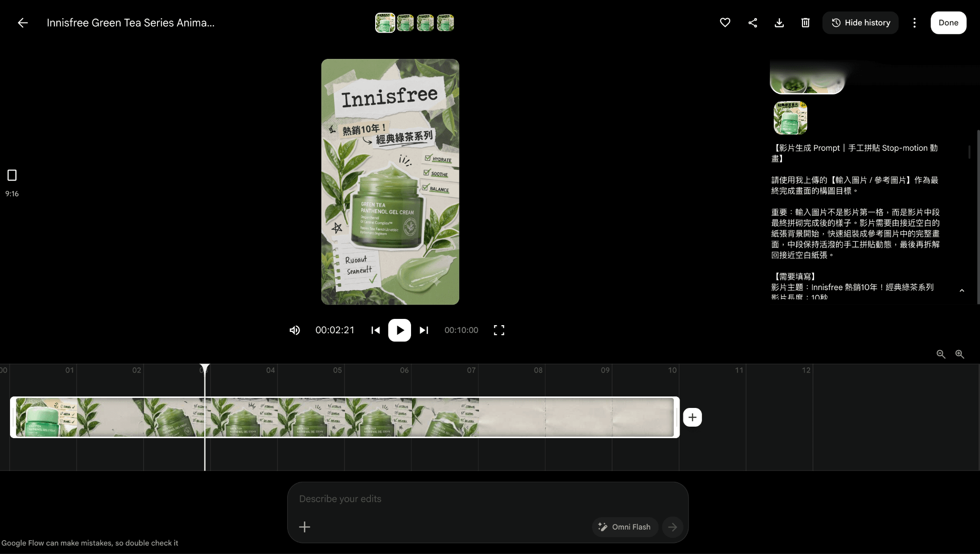Add a new clip with the timeline plus button
This screenshot has height=554, width=980.
point(692,417)
